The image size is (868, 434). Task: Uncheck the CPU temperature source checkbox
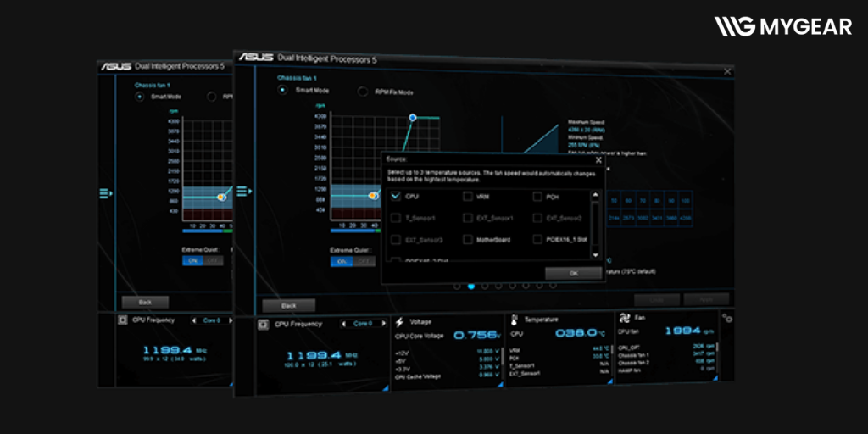click(395, 196)
